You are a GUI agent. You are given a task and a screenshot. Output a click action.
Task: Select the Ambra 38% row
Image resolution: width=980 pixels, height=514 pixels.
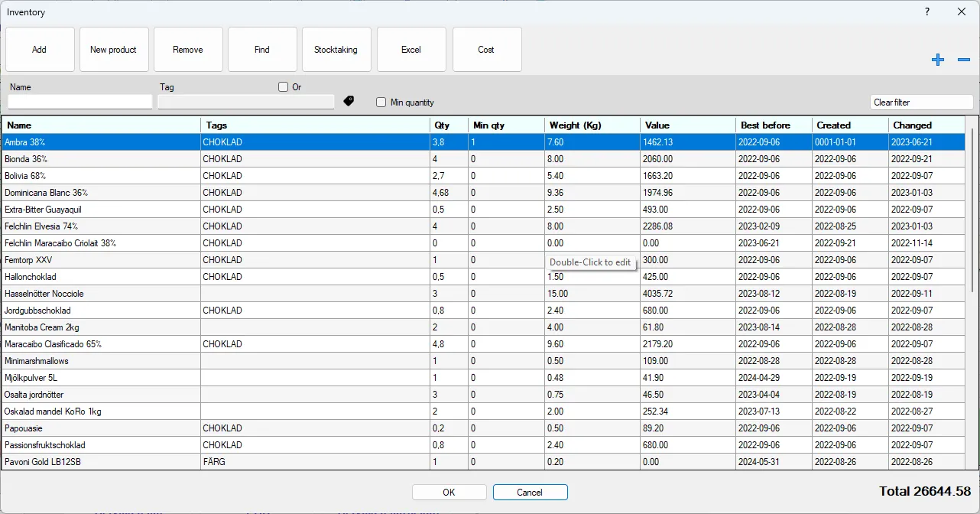click(485, 142)
